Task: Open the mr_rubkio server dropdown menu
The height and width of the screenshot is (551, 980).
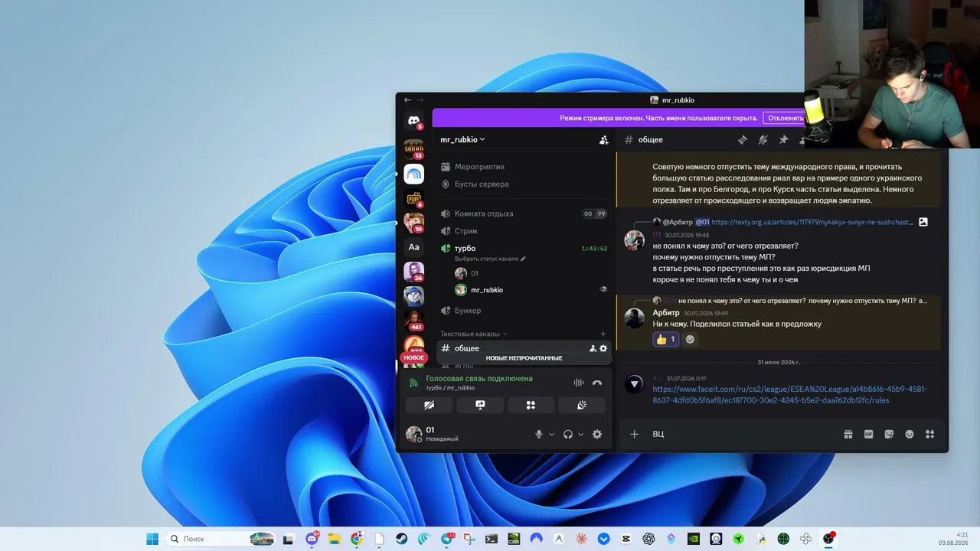Action: (462, 140)
